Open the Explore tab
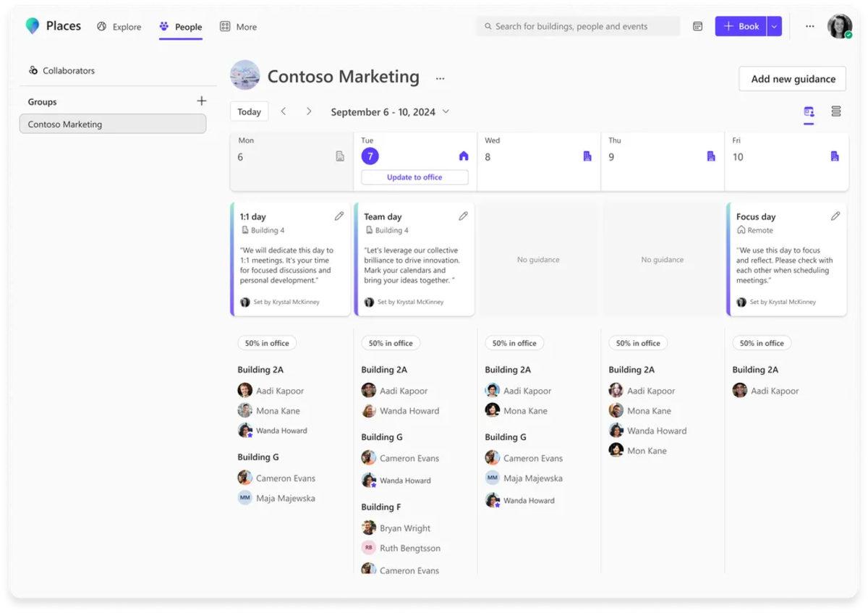Screen dimensions: 868x613 tap(119, 27)
